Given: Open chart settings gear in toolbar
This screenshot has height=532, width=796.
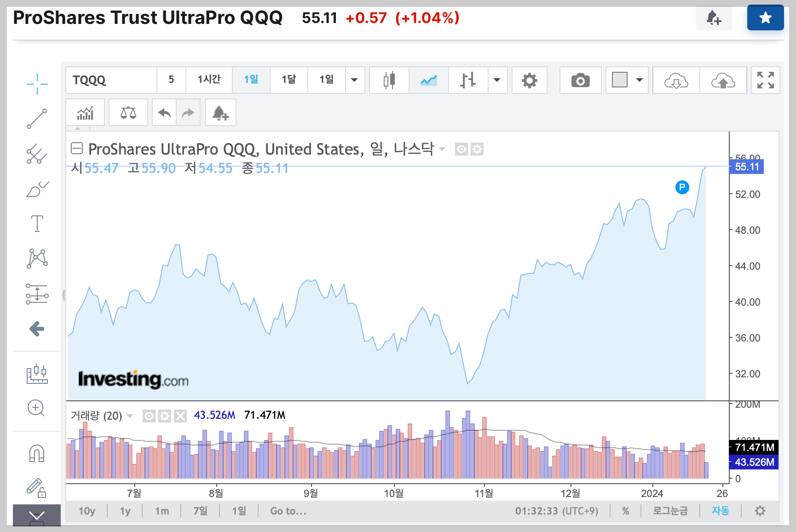Looking at the screenshot, I should click(530, 80).
